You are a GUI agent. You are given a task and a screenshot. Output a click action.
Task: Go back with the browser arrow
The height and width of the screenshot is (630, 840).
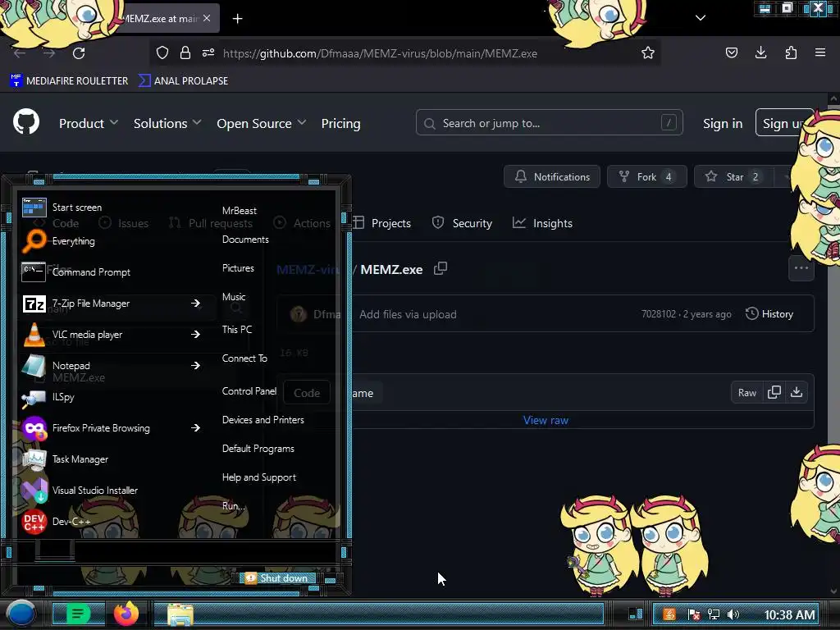[x=20, y=53]
